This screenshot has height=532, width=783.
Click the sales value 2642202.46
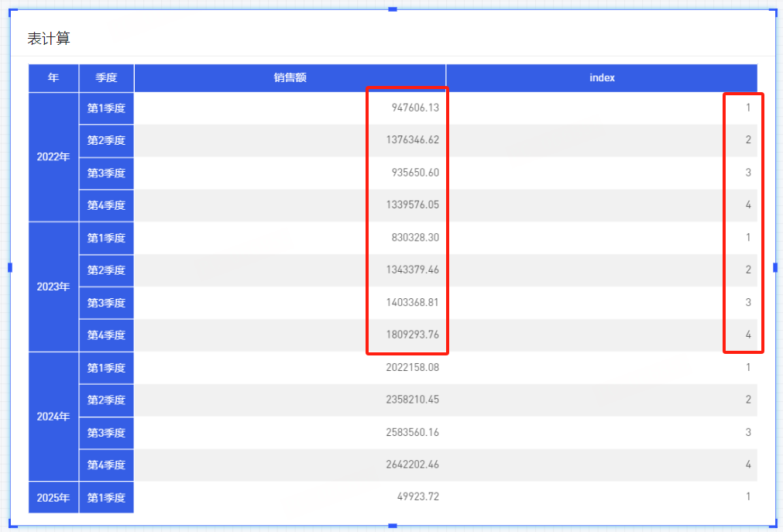[412, 465]
